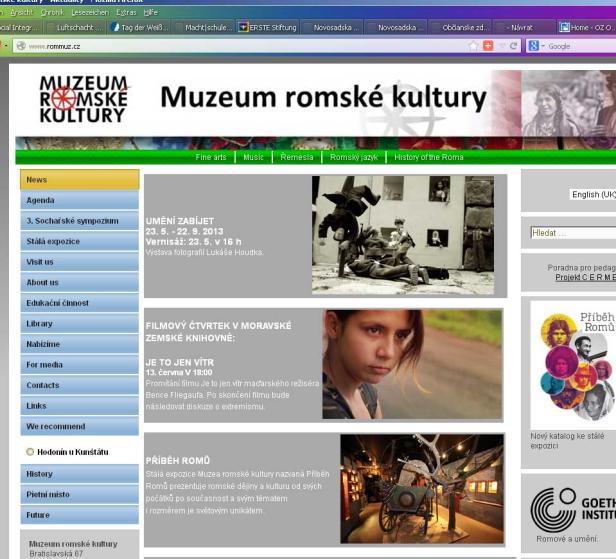Open the Ansicht menu
The height and width of the screenshot is (559, 616).
pos(22,13)
